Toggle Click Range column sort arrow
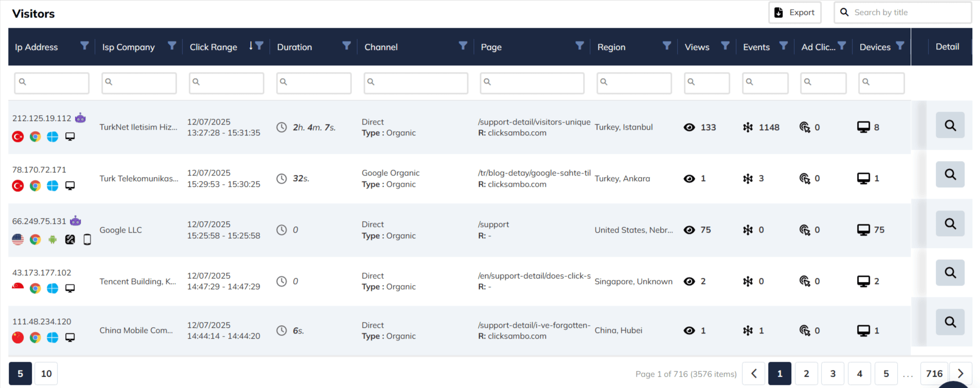This screenshot has height=388, width=980. click(x=251, y=46)
